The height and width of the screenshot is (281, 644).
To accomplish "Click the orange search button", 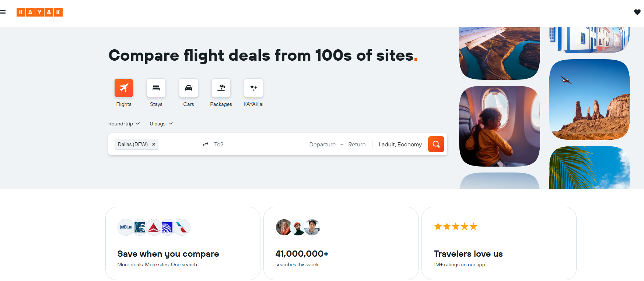I will (436, 144).
